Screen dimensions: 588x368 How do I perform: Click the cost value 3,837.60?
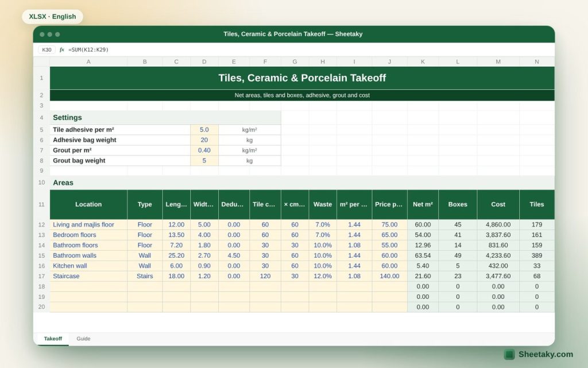point(498,235)
